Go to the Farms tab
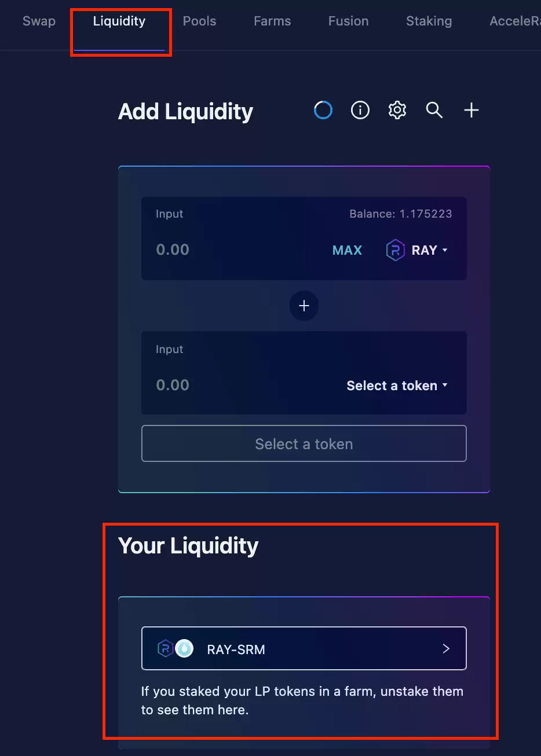541x756 pixels. click(272, 21)
